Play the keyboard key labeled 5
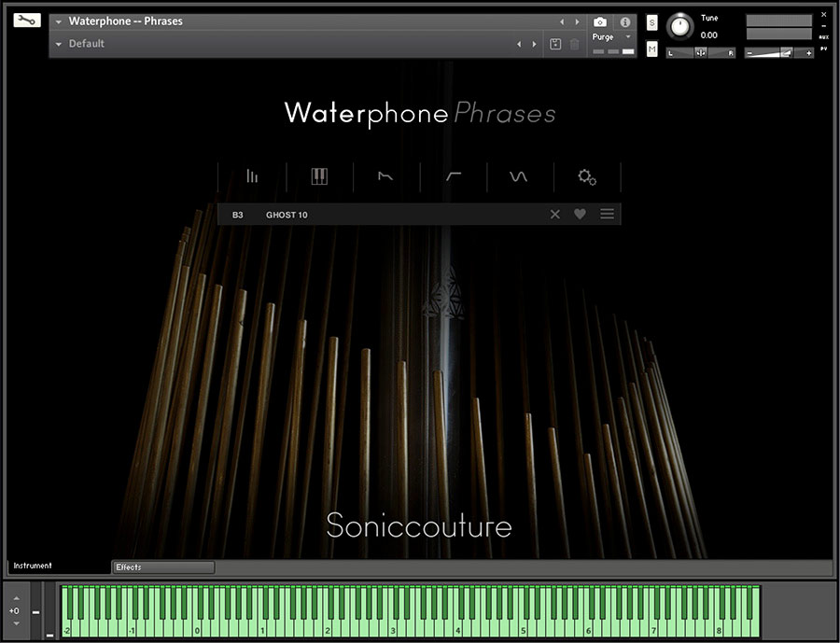This screenshot has height=643, width=840. point(524,628)
